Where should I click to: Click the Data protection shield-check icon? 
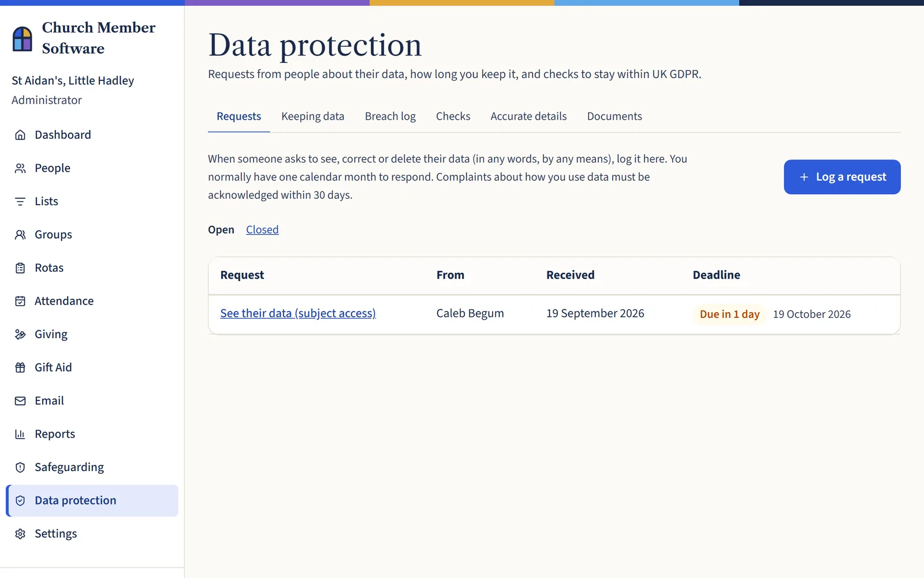[20, 501]
